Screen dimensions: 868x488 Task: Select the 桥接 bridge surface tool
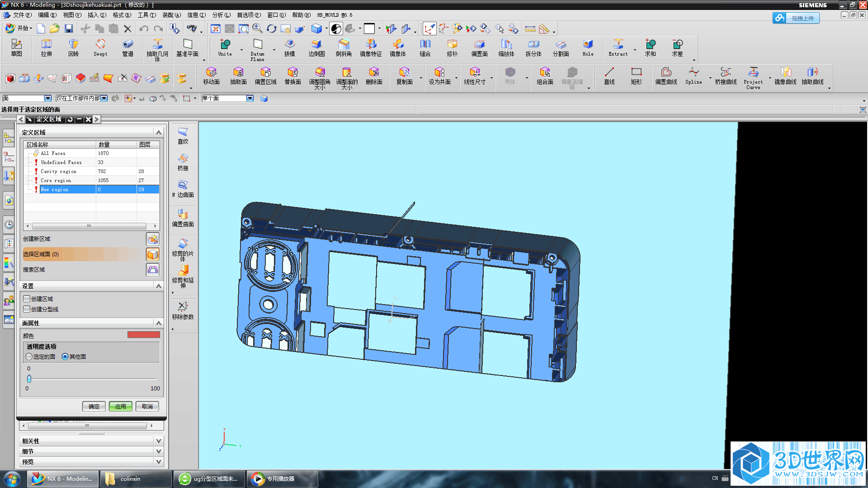tap(183, 162)
